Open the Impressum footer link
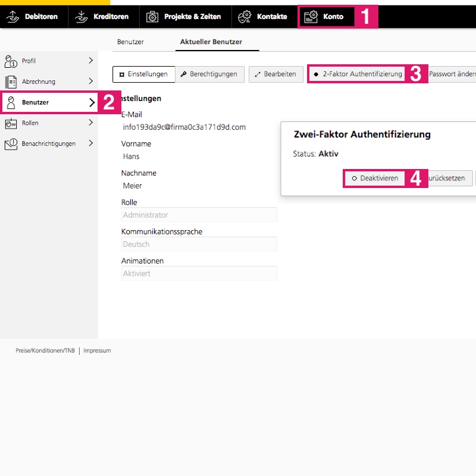The image size is (476, 476). [x=97, y=351]
